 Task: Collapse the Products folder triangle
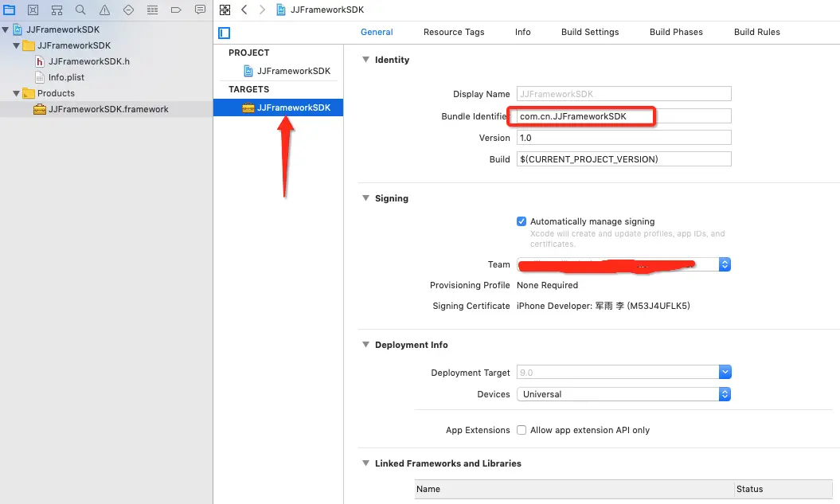pos(16,93)
